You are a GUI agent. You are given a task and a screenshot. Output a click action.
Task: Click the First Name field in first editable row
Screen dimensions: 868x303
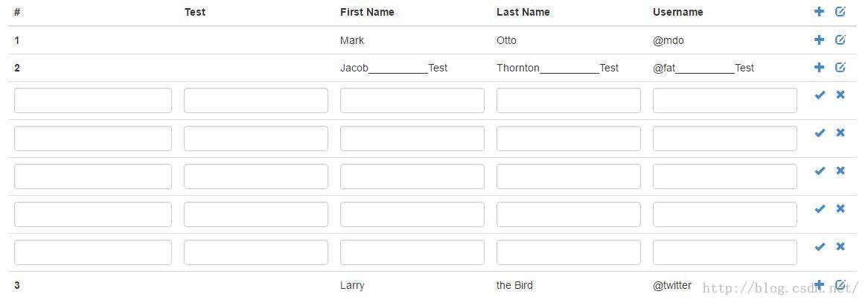pos(412,101)
